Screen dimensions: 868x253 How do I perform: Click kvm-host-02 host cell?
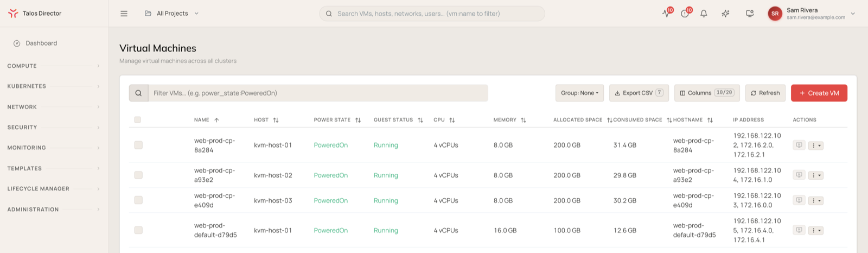tap(273, 175)
